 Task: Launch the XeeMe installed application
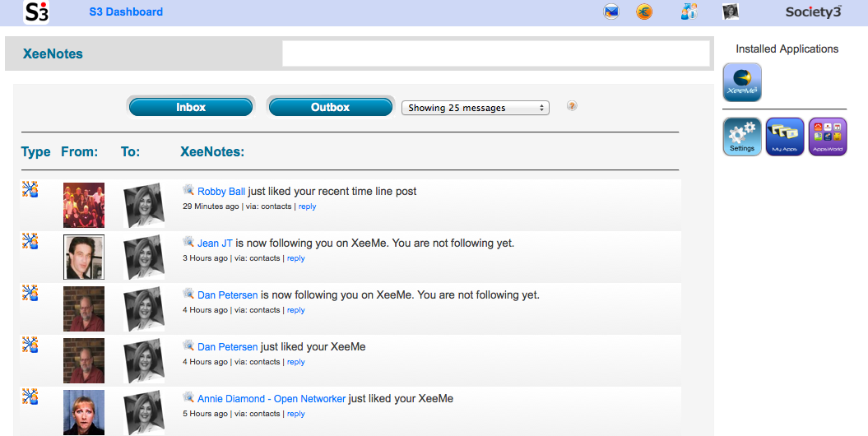coord(742,82)
